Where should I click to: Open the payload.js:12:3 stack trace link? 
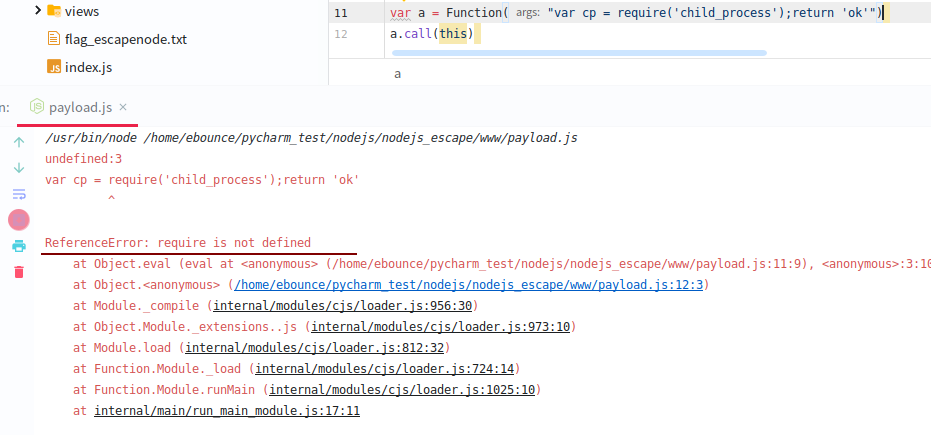point(470,285)
